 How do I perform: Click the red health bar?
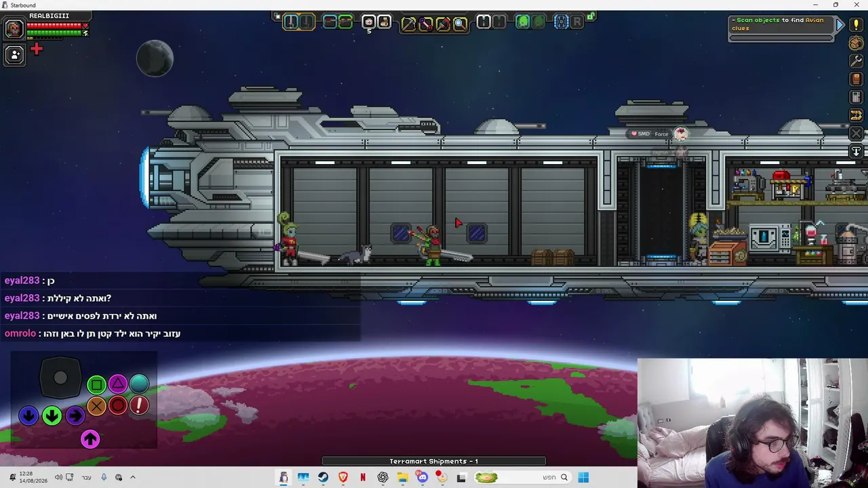[54, 26]
